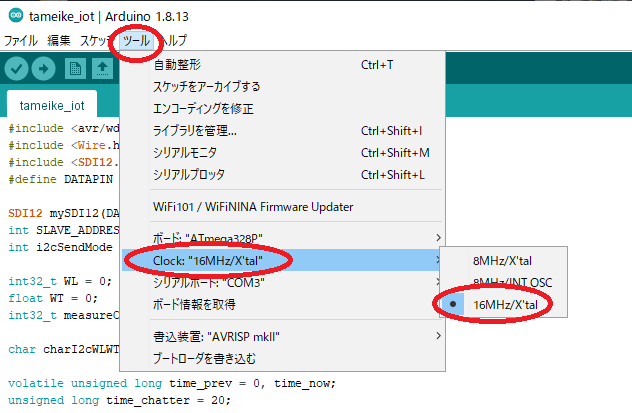
Task: Open the ファイル menu
Action: [20, 41]
